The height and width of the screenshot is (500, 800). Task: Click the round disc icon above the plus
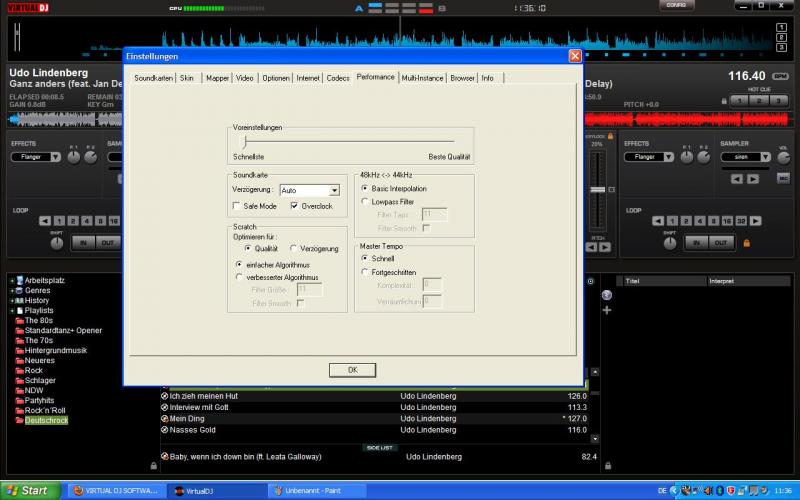(607, 295)
